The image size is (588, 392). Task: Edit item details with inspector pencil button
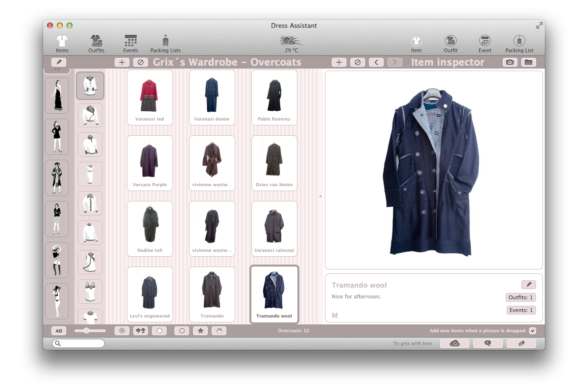pos(529,285)
